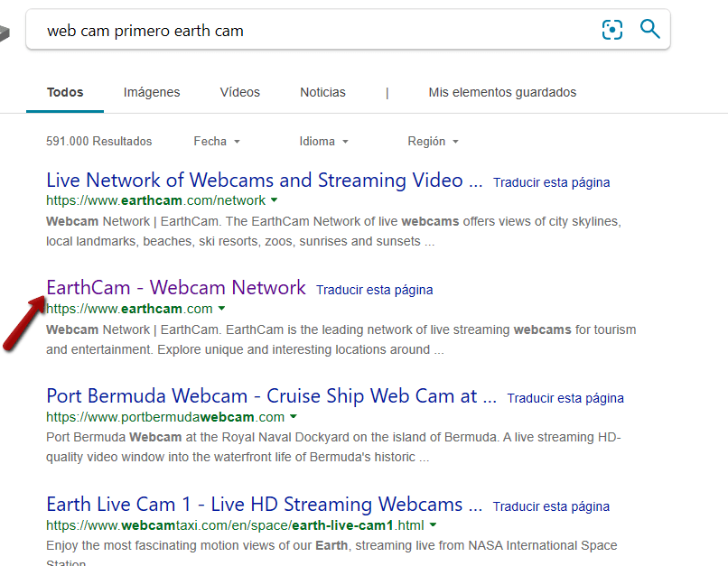Expand arrow next to portbermudawebcam.com URL

click(x=293, y=417)
